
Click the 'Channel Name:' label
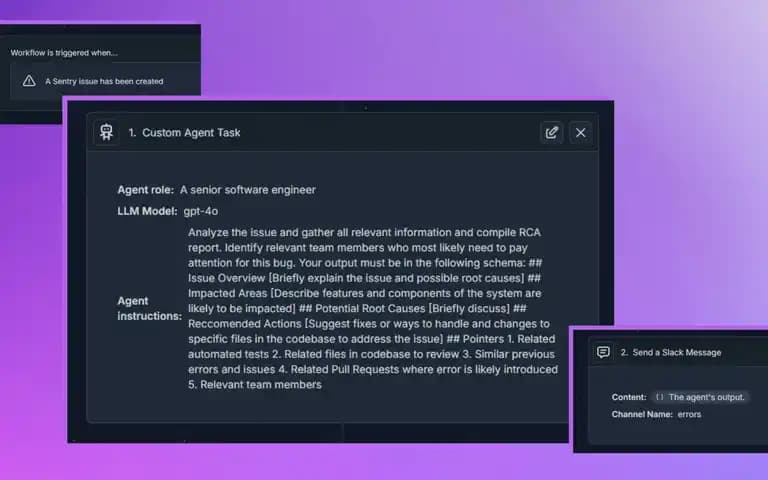point(642,414)
